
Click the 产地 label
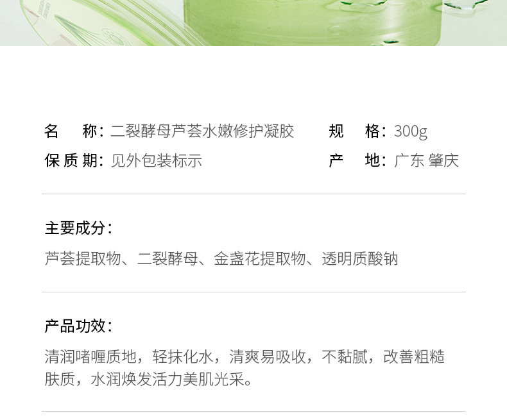point(357,160)
